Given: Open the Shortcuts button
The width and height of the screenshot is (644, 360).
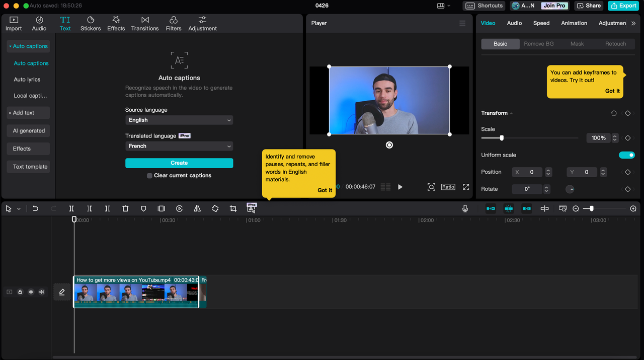Looking at the screenshot, I should 485,6.
